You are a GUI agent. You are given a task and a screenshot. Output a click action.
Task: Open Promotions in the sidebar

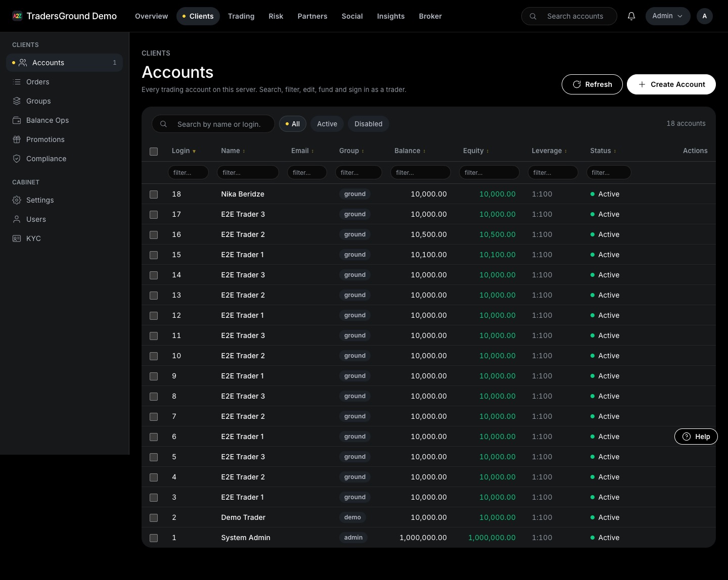pyautogui.click(x=65, y=139)
